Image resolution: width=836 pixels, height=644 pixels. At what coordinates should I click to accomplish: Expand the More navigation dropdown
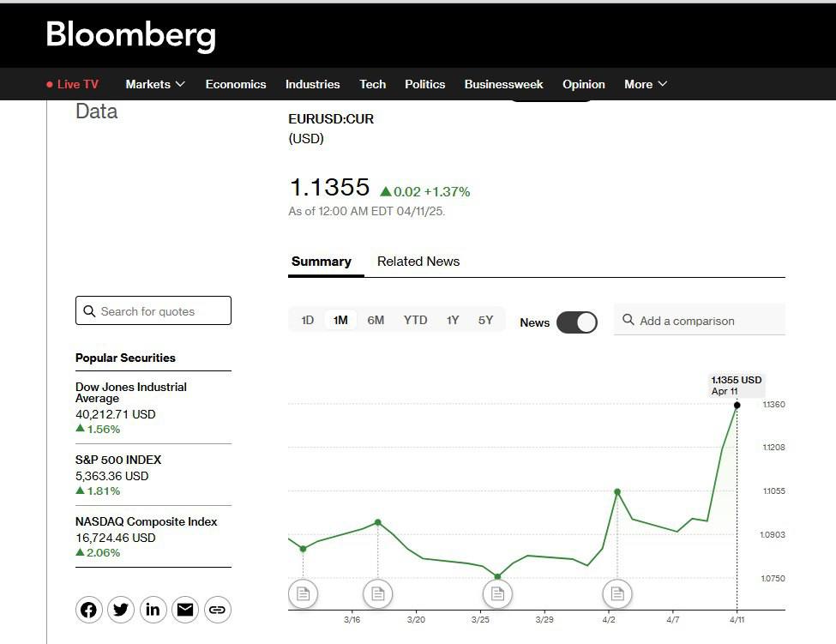pyautogui.click(x=646, y=84)
